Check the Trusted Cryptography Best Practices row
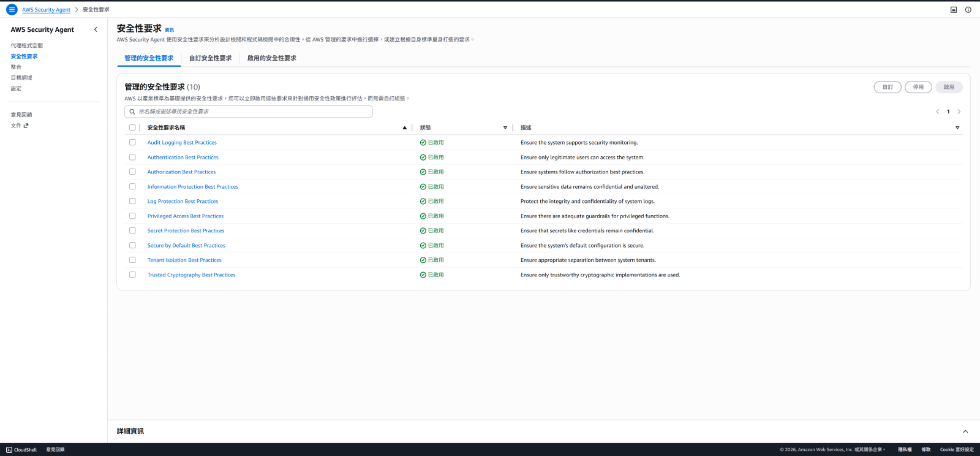The image size is (980, 456). tap(132, 275)
